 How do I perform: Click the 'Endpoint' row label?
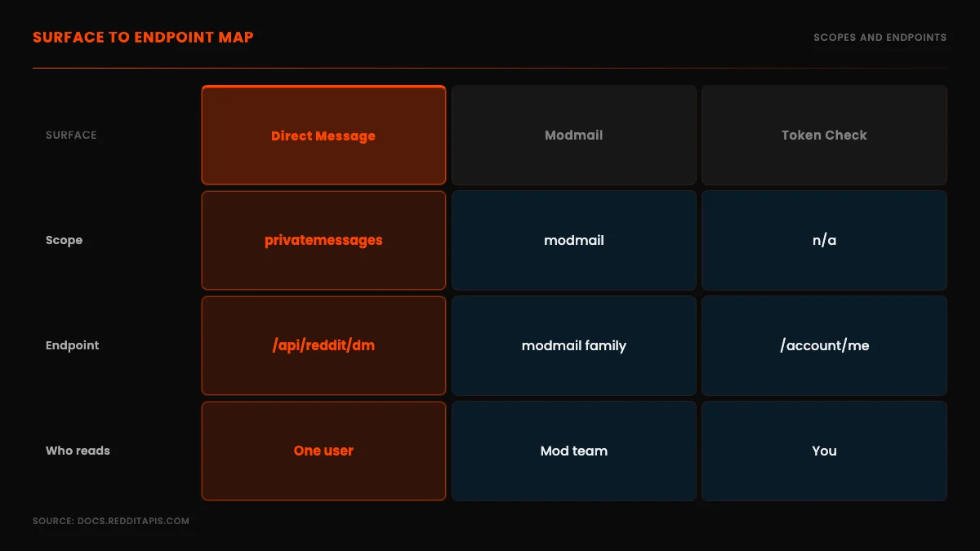pyautogui.click(x=72, y=345)
